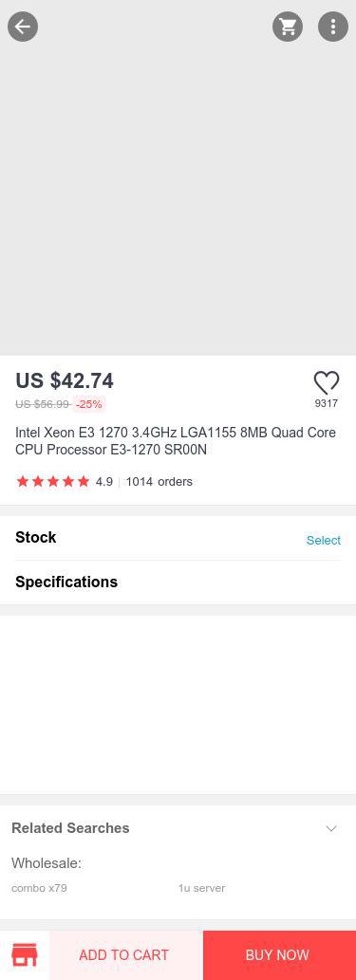356x980 pixels.
Task: Open the shopping cart icon
Action: (288, 27)
